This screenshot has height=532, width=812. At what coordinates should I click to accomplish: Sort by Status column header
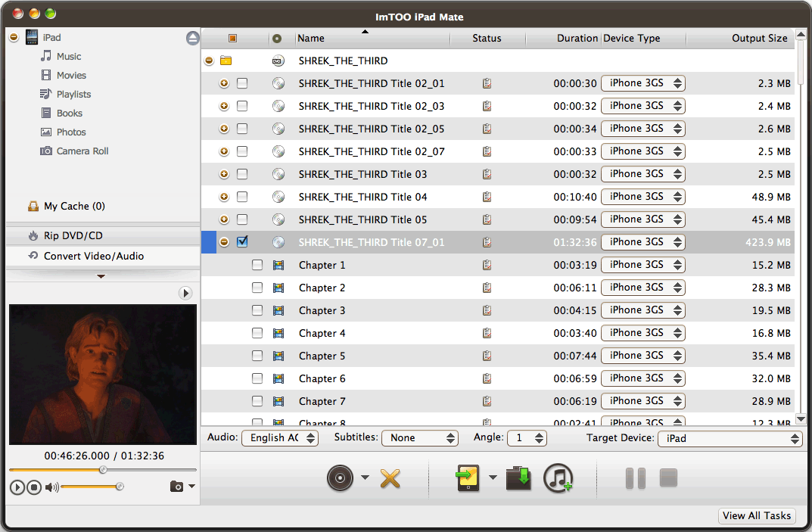click(x=487, y=39)
